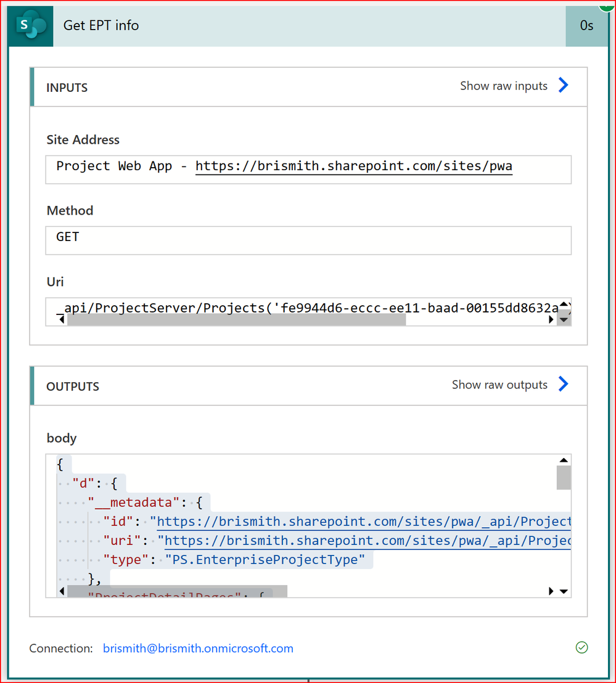Click the Connection: label

coord(61,648)
